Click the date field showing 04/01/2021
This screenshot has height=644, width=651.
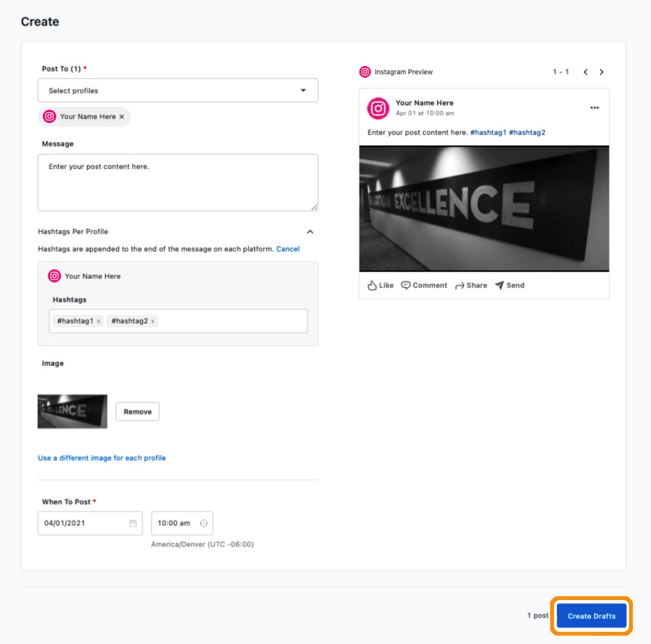[x=90, y=524]
